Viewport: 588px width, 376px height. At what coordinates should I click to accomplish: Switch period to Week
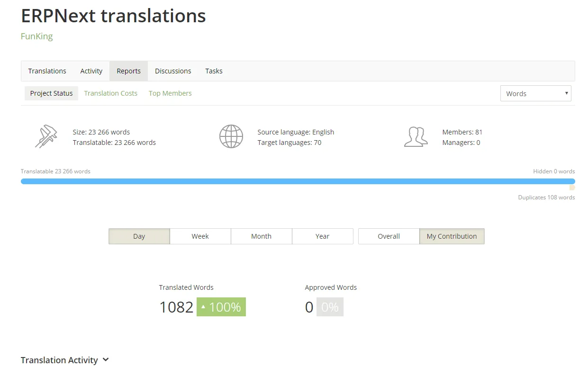tap(200, 236)
